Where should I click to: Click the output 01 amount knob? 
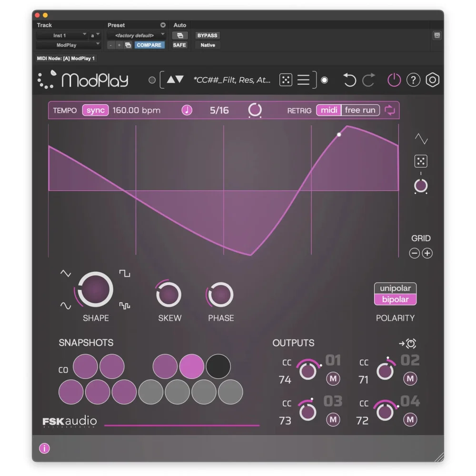pyautogui.click(x=308, y=371)
